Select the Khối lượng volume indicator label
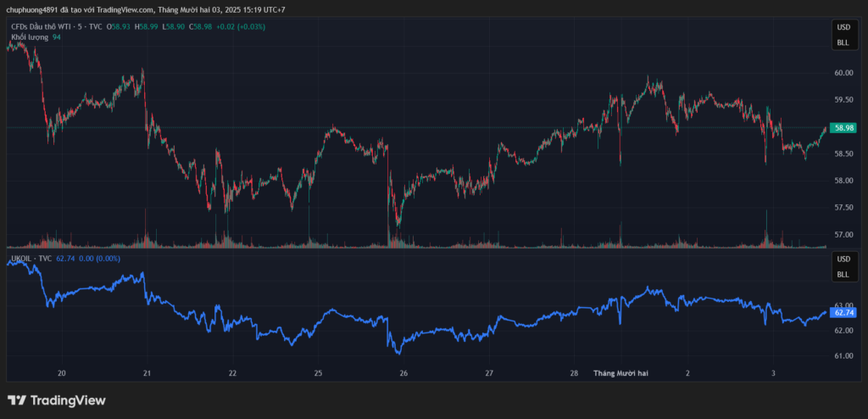The height and width of the screenshot is (419, 868). pyautogui.click(x=30, y=37)
